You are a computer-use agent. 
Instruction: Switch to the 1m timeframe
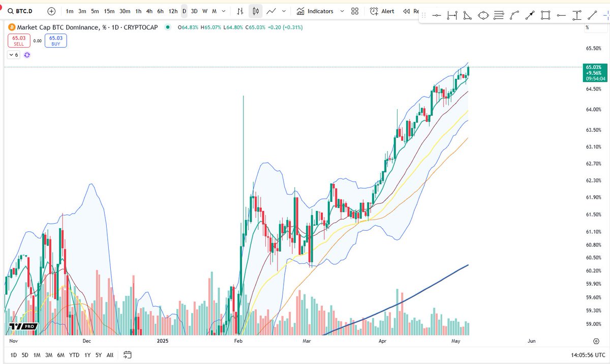(x=70, y=11)
